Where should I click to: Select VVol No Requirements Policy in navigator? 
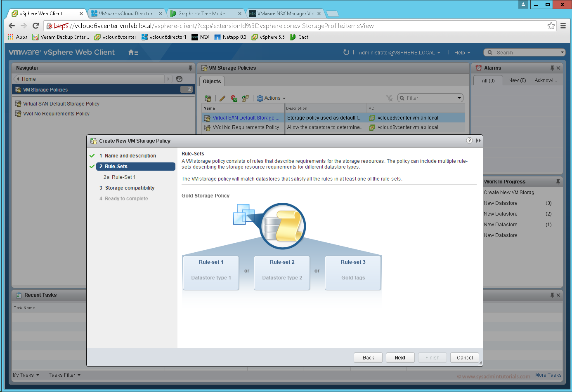tap(56, 114)
